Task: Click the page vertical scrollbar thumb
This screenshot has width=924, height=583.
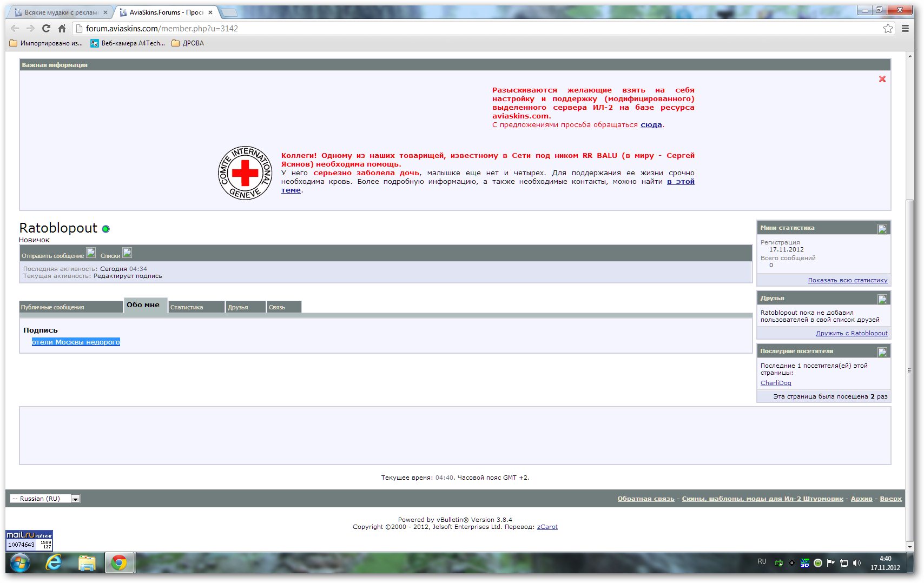Action: click(x=909, y=370)
